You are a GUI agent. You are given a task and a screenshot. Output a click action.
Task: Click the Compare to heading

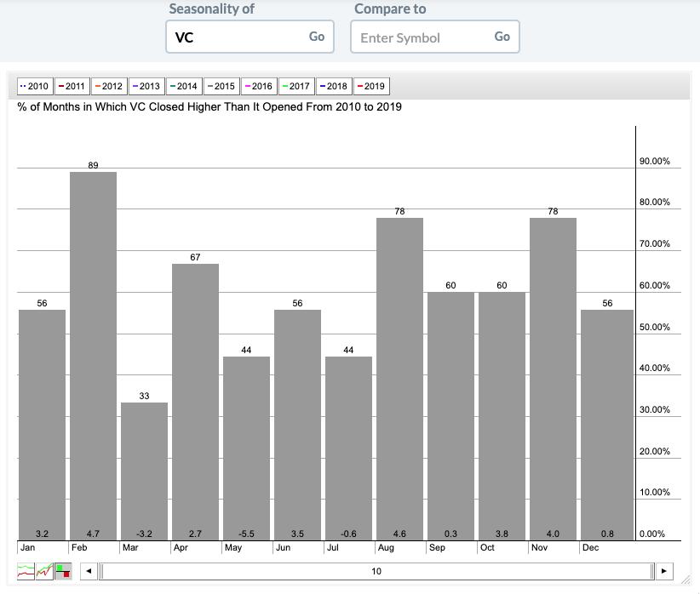(x=390, y=9)
